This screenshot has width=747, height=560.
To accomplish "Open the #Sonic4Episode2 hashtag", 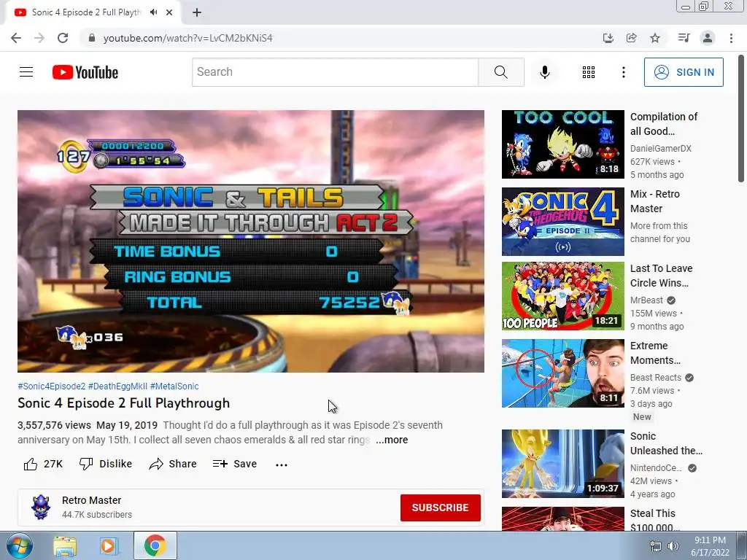I will coord(52,386).
